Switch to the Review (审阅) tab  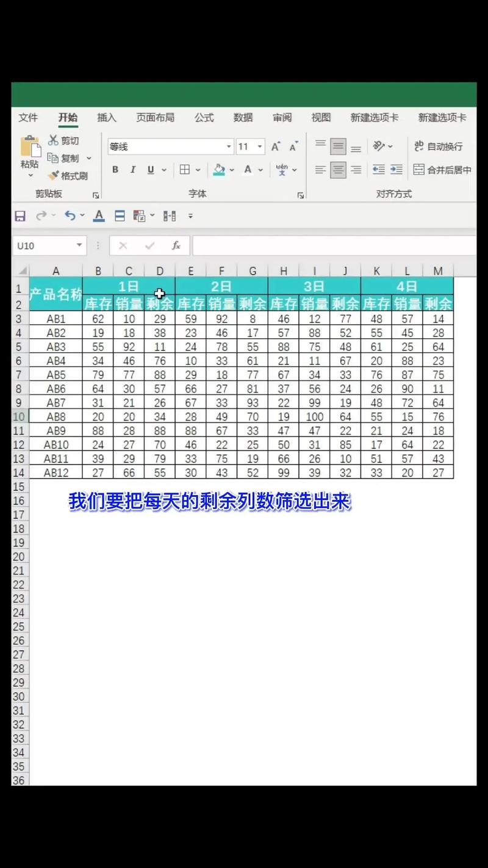pyautogui.click(x=282, y=118)
